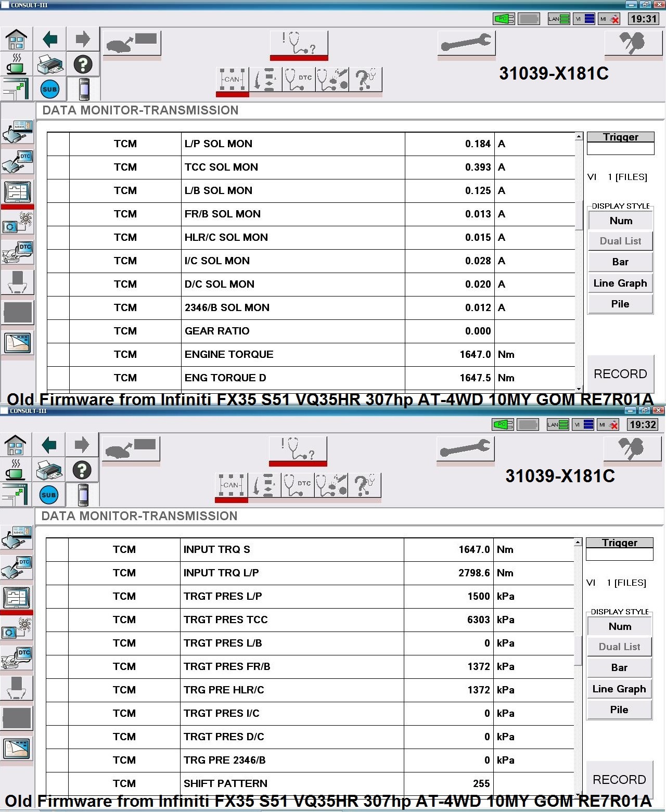Click gray forward arrow in upper 19:31 window
Viewport: 666px width, 812px height.
[83, 39]
